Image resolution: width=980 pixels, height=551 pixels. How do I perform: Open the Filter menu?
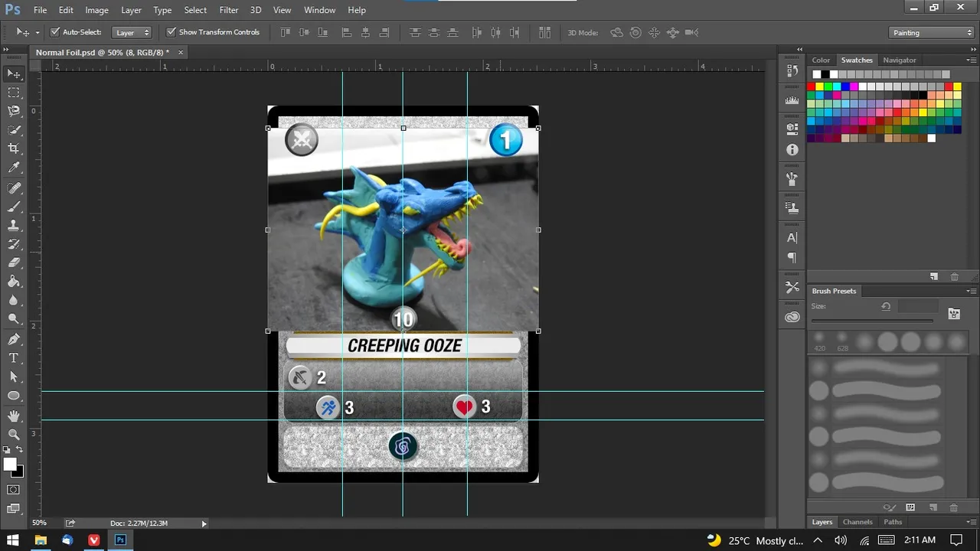(x=228, y=10)
